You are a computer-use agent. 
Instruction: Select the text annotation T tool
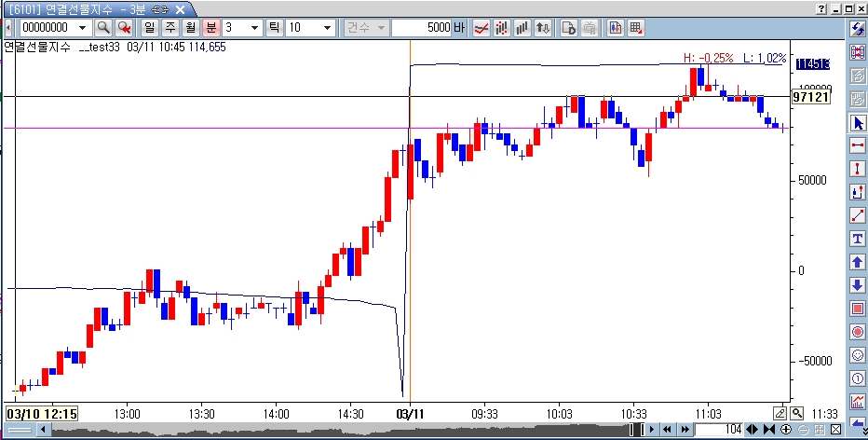(858, 239)
